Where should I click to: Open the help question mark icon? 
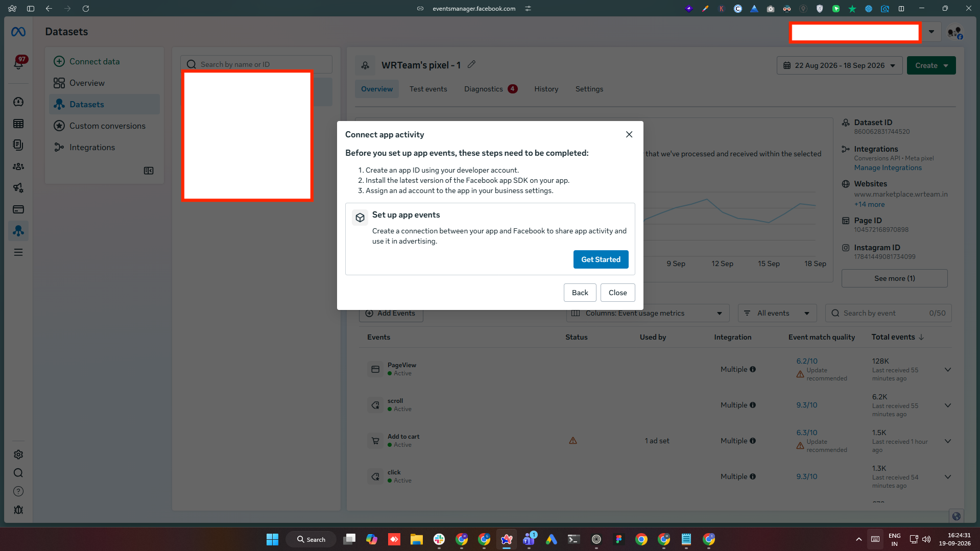click(x=18, y=491)
